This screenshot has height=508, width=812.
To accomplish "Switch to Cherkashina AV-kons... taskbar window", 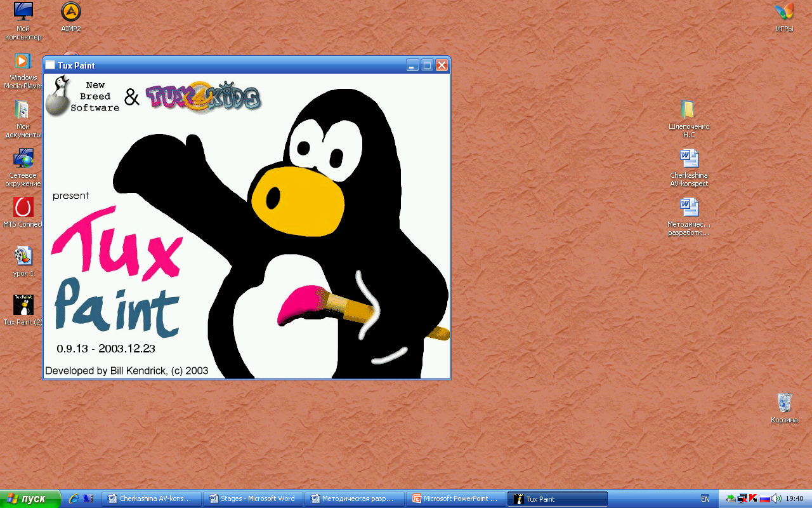I will coord(152,498).
